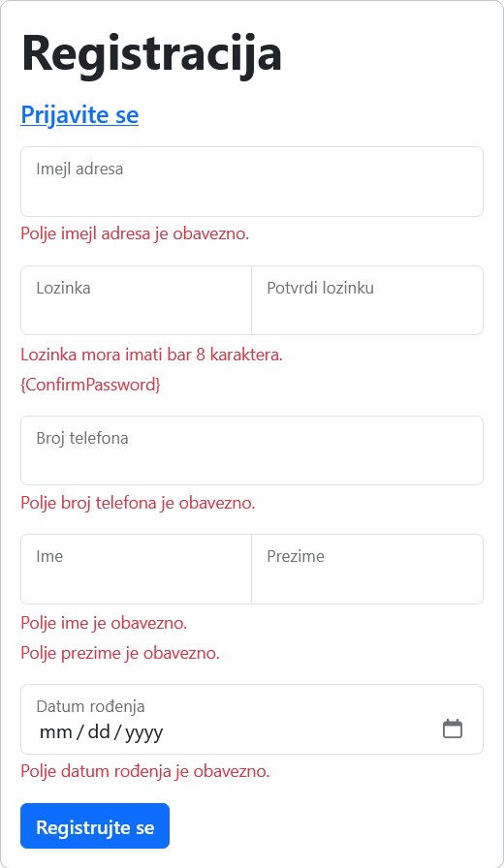
Task: Follow the Prijavite se link
Action: click(x=79, y=115)
